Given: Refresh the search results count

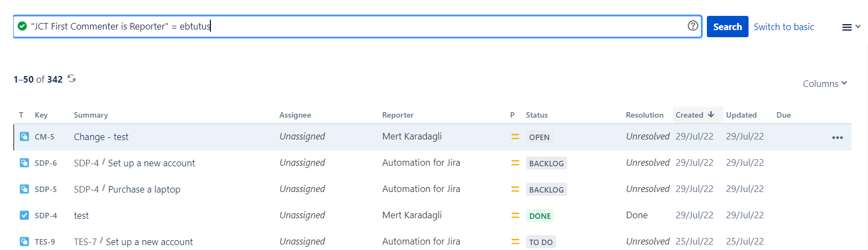Looking at the screenshot, I should coord(71,79).
